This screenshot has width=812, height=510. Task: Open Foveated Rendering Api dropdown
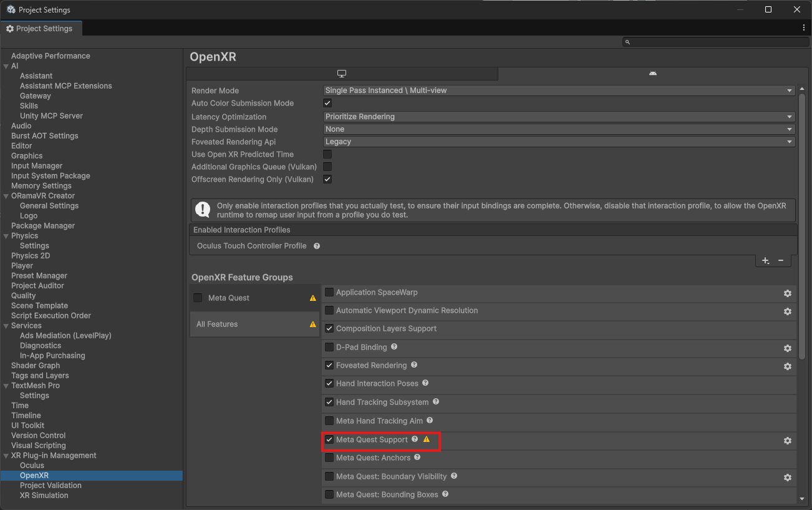(x=559, y=142)
